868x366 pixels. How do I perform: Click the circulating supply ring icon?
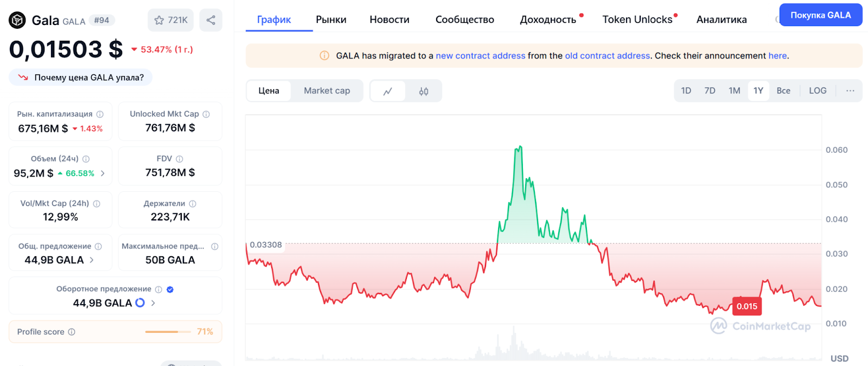click(x=140, y=302)
